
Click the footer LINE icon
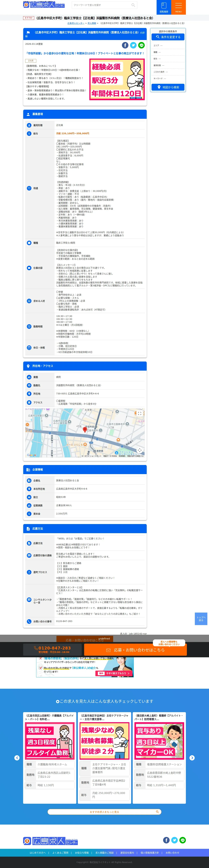coord(182,840)
